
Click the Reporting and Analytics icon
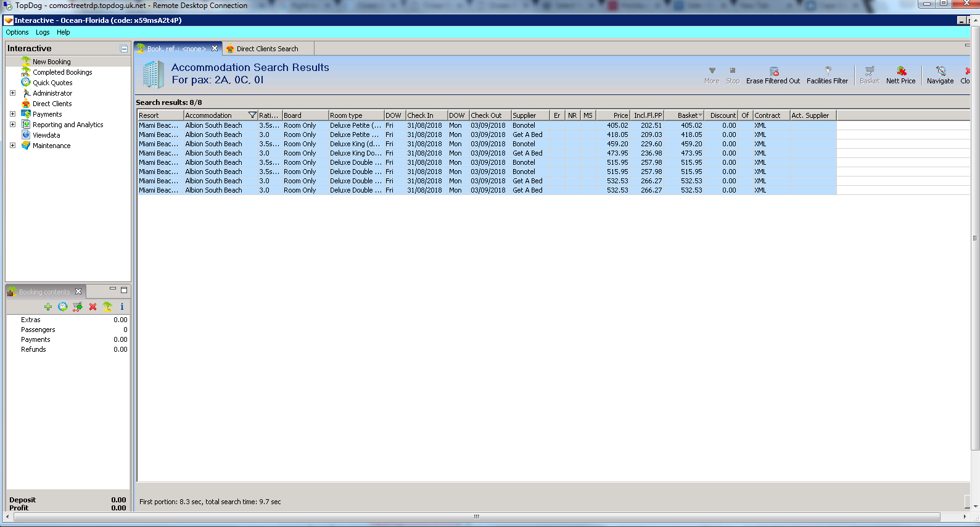26,124
